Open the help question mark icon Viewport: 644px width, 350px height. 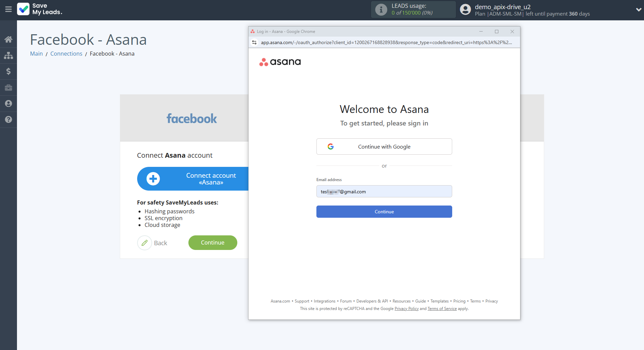coord(8,120)
